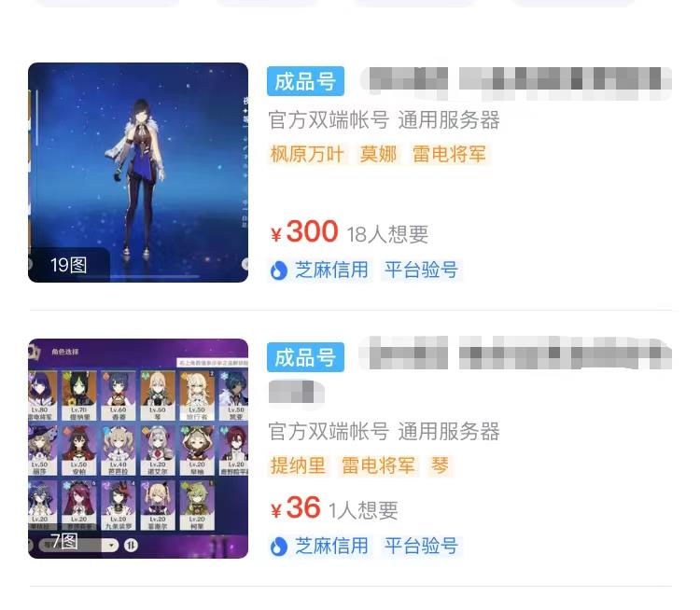Click 芝麻信用 label on the ¥300 listing
Image resolution: width=700 pixels, height=610 pixels.
pos(331,270)
